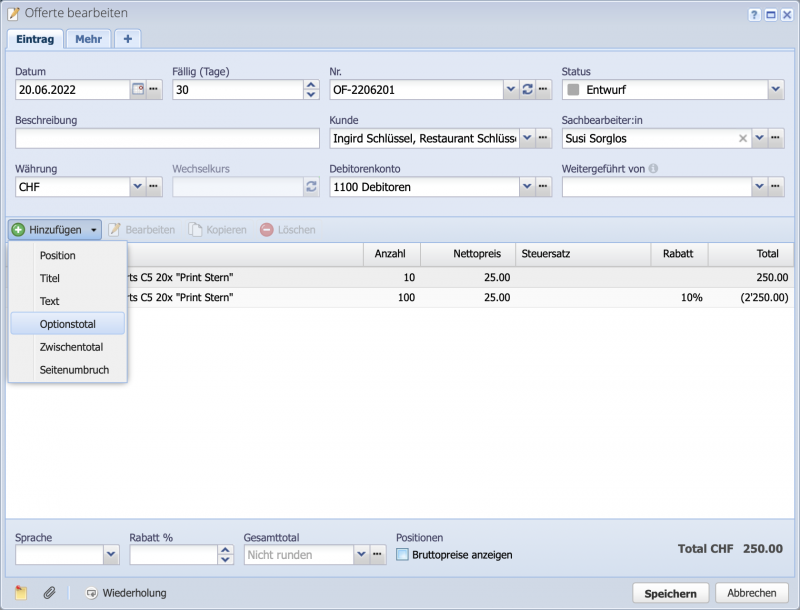Select Optionstotal from the Hinzufügen menu
This screenshot has width=800, height=610.
tap(66, 323)
